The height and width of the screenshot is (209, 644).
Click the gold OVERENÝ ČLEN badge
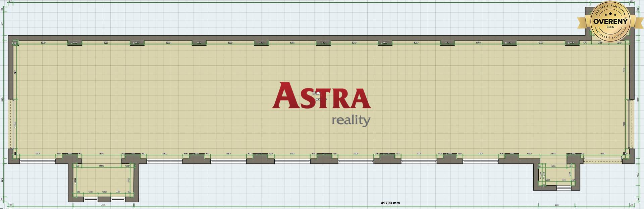coord(610,21)
